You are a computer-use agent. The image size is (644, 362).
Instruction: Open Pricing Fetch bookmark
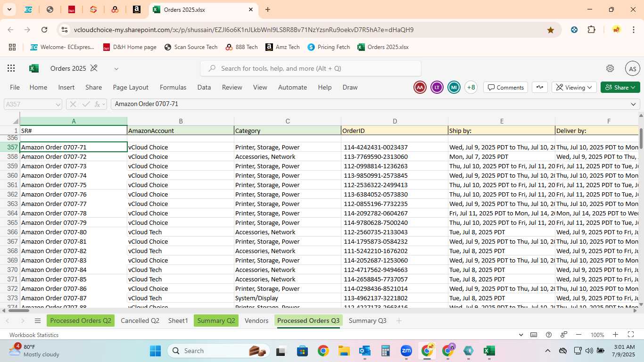tap(329, 47)
